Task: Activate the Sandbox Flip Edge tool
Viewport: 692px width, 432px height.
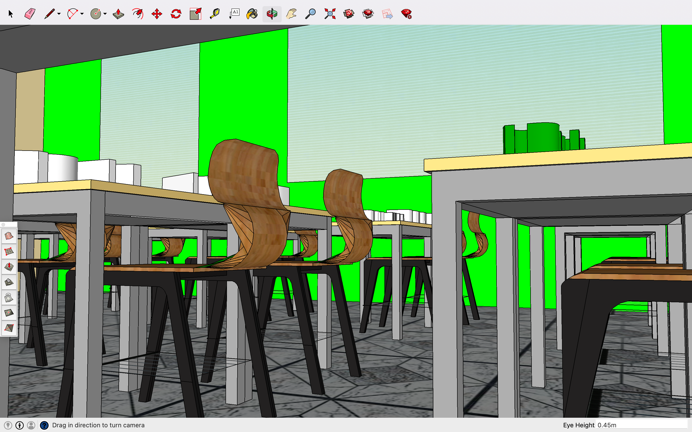Action: click(x=9, y=328)
